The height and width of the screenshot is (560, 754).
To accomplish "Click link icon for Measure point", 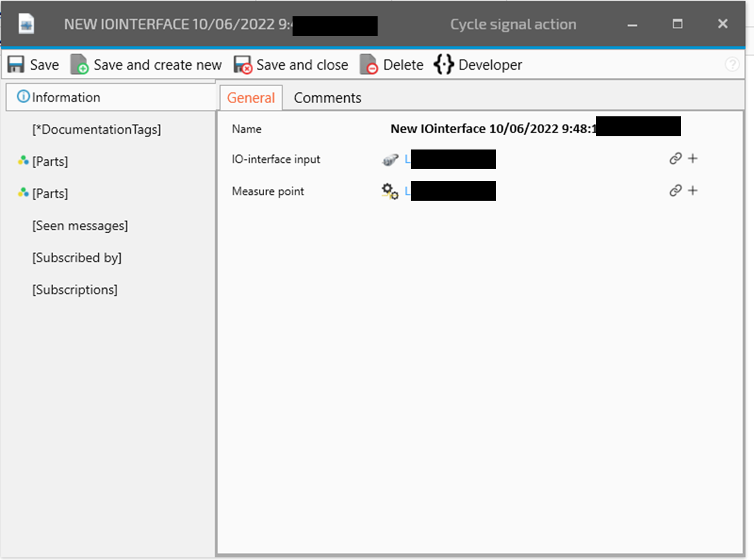I will (x=675, y=190).
